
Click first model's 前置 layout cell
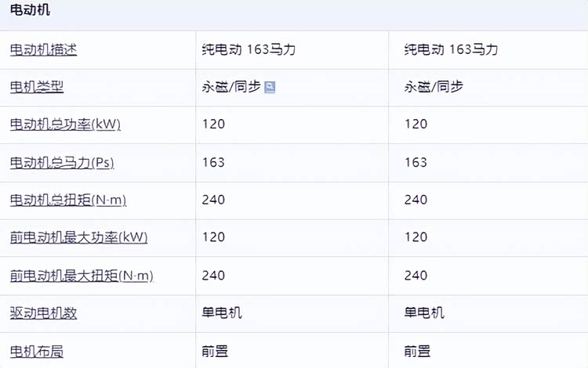point(215,351)
